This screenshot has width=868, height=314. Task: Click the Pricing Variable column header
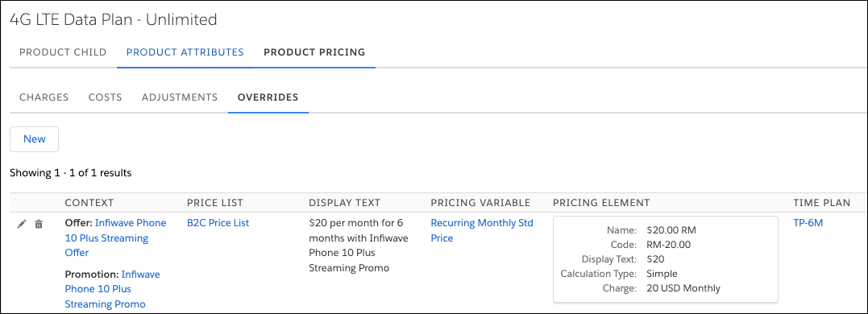tap(480, 203)
